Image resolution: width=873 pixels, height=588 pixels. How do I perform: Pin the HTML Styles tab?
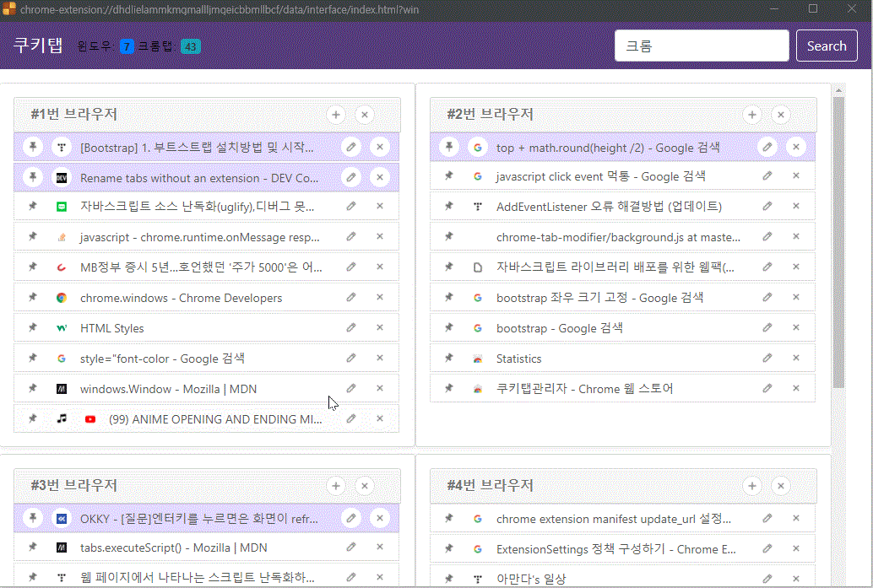click(x=33, y=327)
